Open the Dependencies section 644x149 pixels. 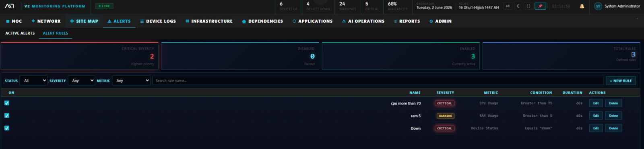click(262, 21)
